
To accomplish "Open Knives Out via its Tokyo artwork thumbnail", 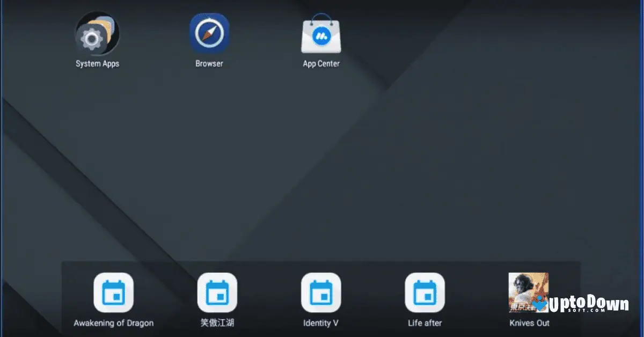I will (x=528, y=292).
